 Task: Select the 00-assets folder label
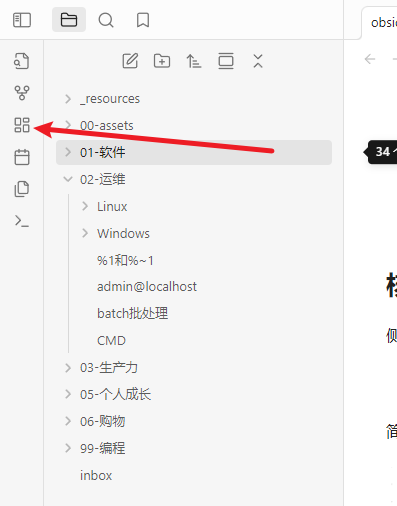(x=107, y=126)
